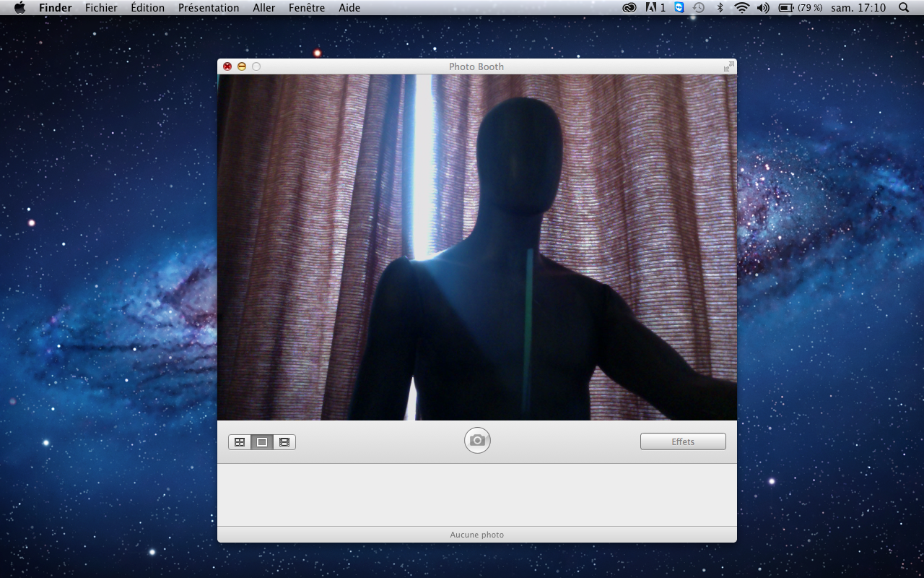Take a photo with the camera button
Image resolution: width=924 pixels, height=578 pixels.
tap(477, 441)
